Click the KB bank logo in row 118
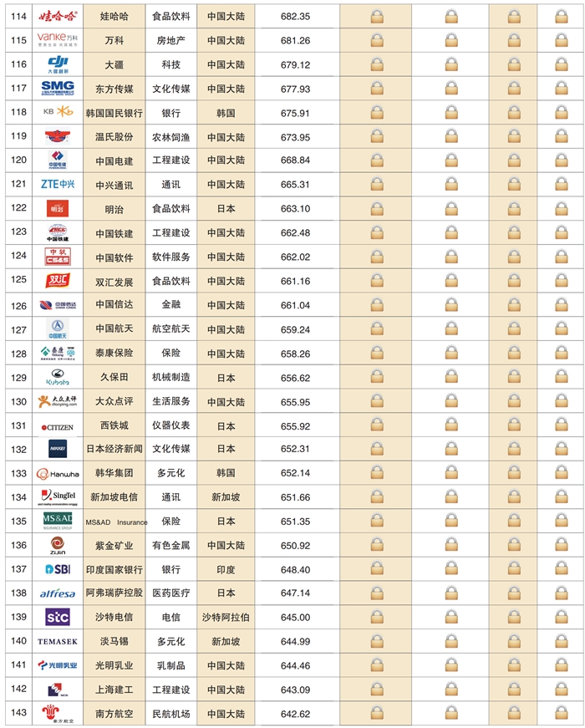 (58, 112)
